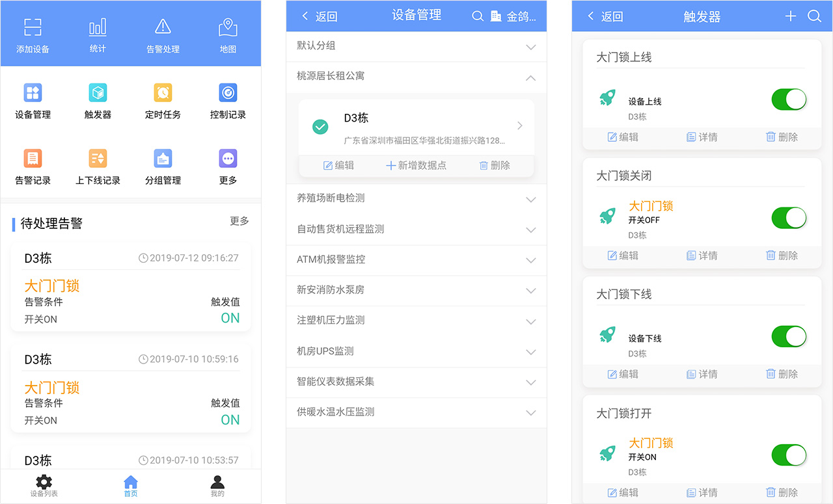The height and width of the screenshot is (504, 833).
Task: Open alarm card dated 2019-07-10 10:53:57
Action: (131, 458)
